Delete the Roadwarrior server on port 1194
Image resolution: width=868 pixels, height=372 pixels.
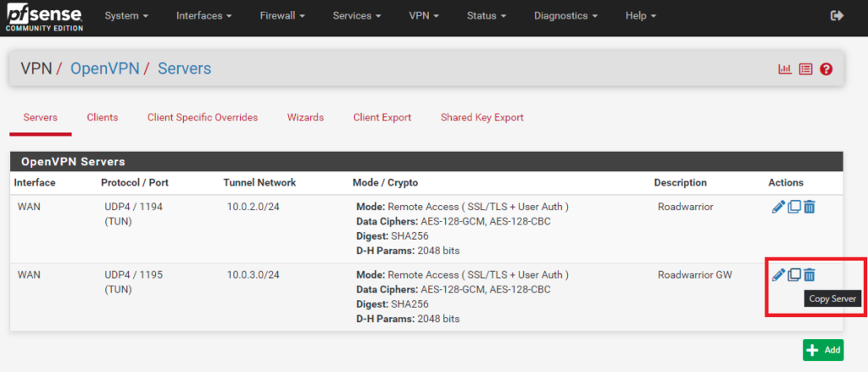click(810, 207)
